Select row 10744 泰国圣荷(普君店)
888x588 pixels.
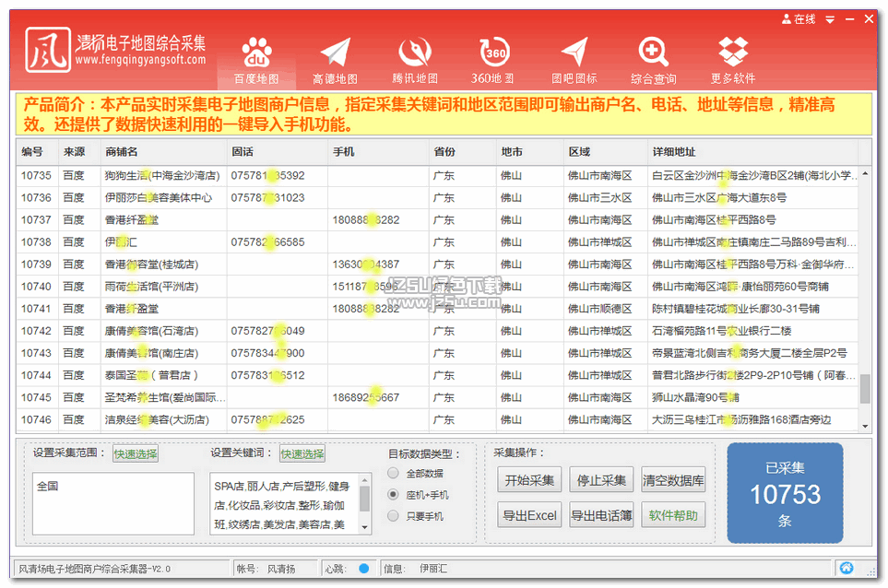click(x=437, y=375)
